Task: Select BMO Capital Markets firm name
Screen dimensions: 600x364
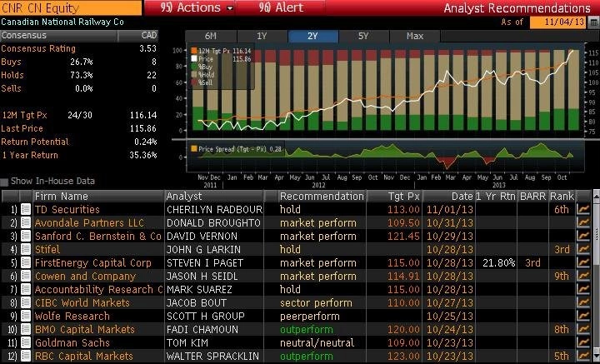Action: 84,329
